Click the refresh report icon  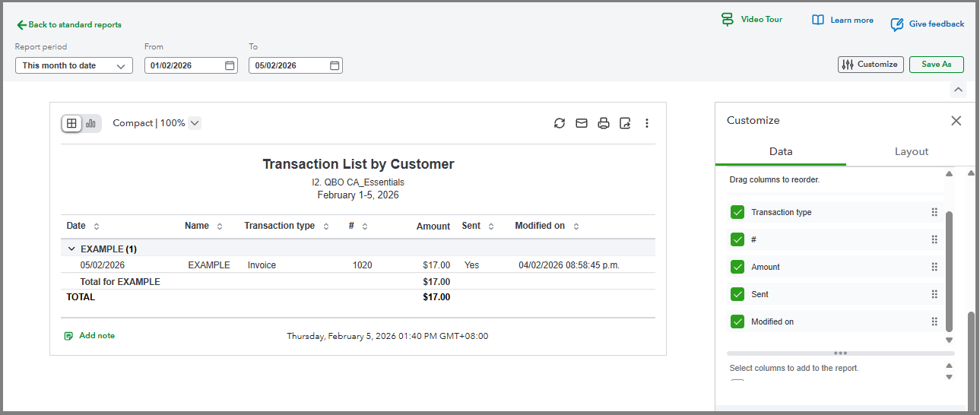tap(560, 123)
